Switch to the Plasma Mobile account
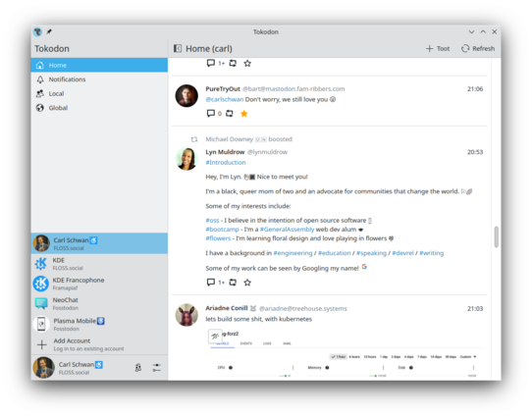 (x=99, y=324)
